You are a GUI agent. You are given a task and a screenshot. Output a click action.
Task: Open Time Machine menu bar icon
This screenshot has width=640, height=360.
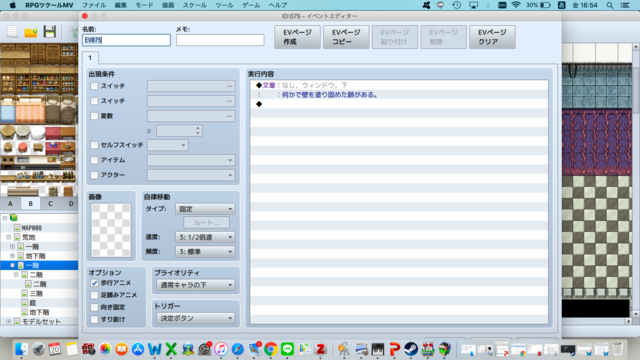(457, 5)
